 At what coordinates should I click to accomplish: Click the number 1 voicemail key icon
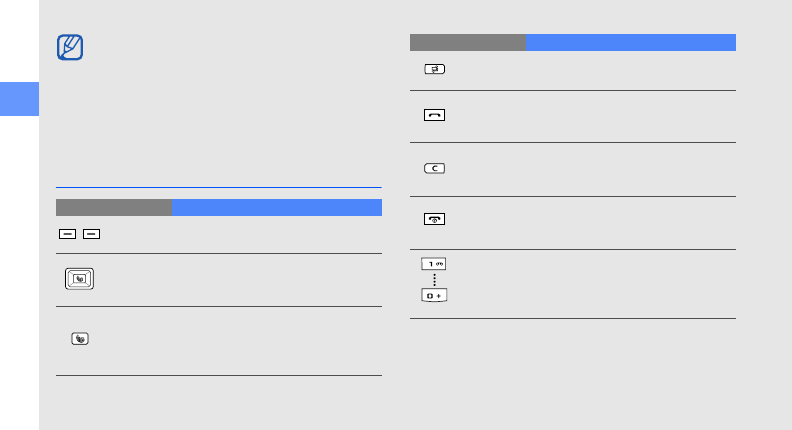(434, 264)
